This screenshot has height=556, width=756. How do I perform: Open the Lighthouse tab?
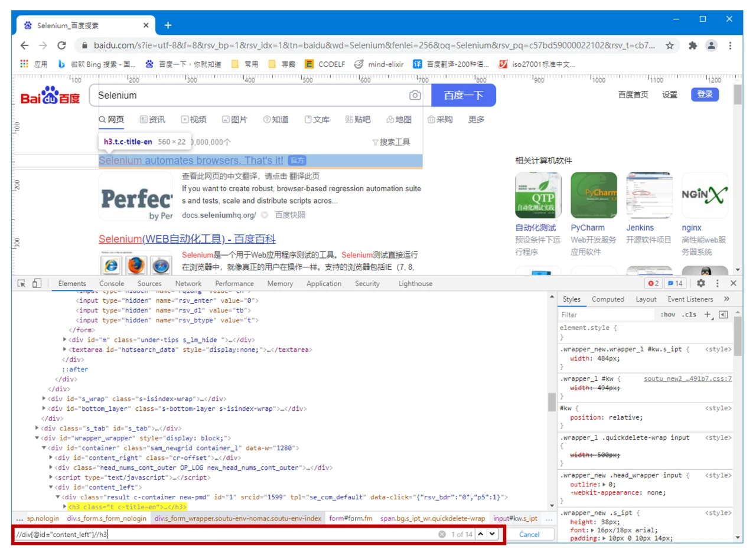[415, 283]
